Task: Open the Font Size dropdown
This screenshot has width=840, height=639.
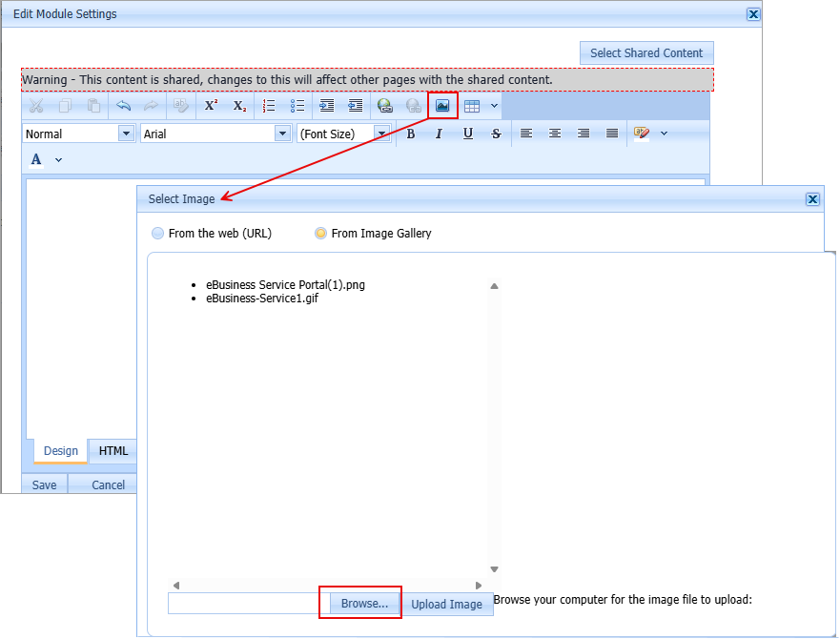Action: click(381, 134)
